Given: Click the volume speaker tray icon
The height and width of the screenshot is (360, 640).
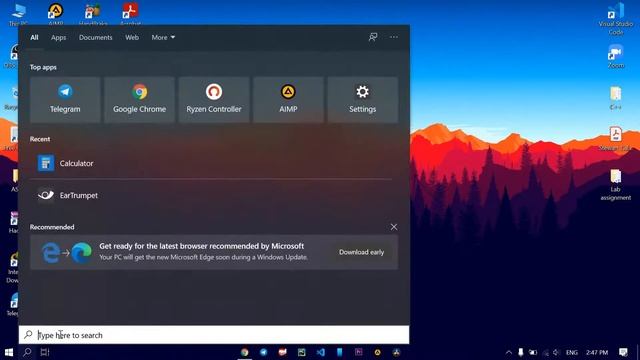Looking at the screenshot, I should pyautogui.click(x=556, y=352).
